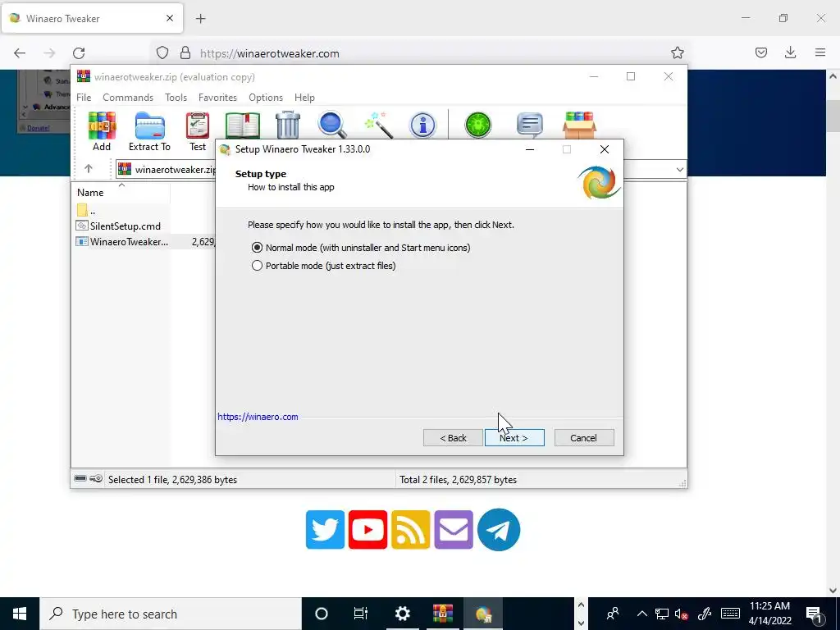
Task: Click the SFX box icon in WinRAR
Action: click(x=579, y=125)
